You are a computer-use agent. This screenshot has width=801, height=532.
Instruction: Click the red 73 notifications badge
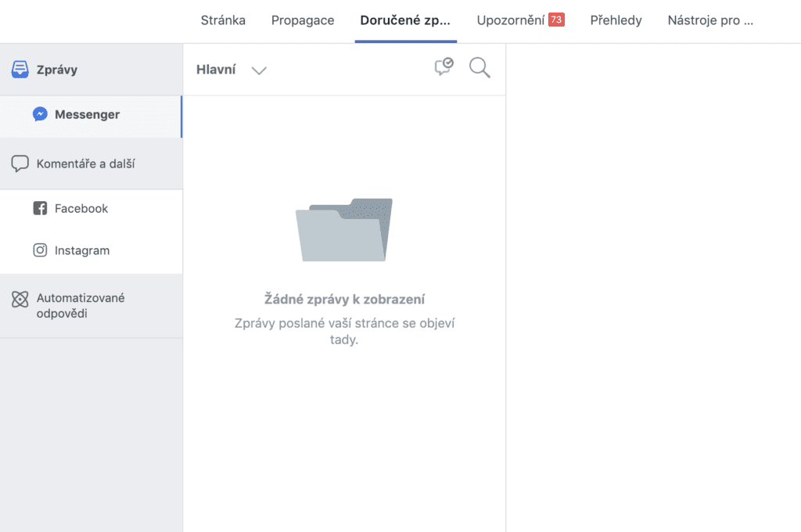[556, 20]
